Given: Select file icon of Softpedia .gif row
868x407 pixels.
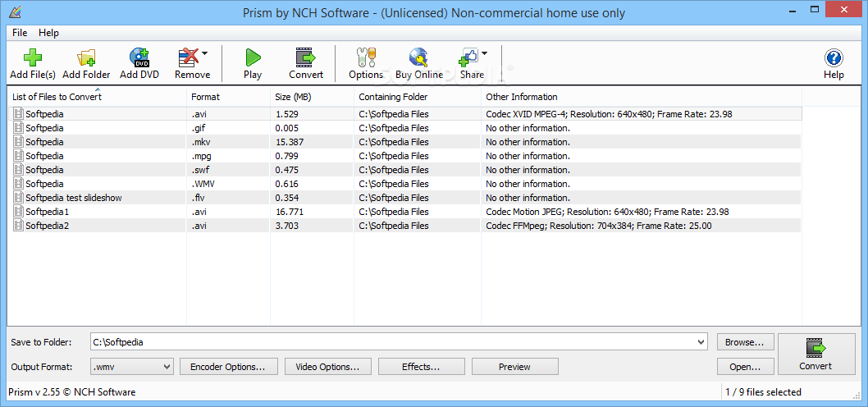Looking at the screenshot, I should [19, 128].
